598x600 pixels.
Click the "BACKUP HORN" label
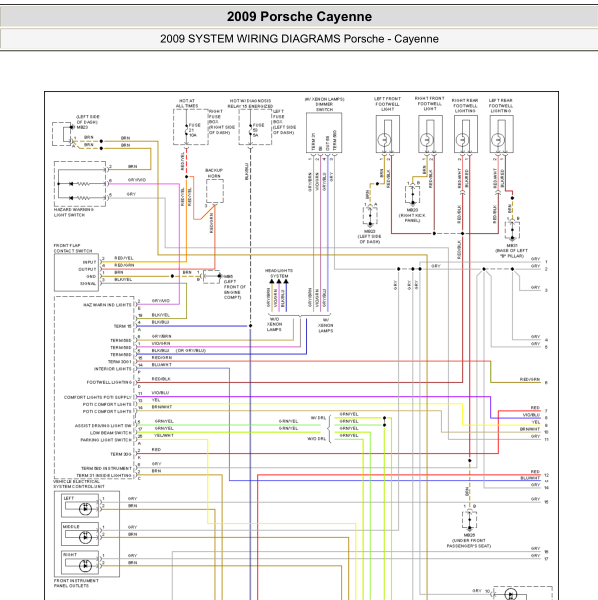tap(214, 173)
